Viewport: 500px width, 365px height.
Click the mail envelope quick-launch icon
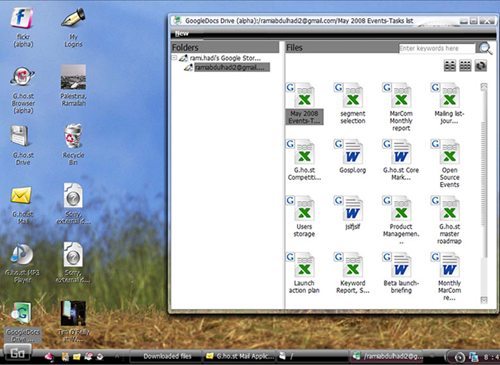77,357
